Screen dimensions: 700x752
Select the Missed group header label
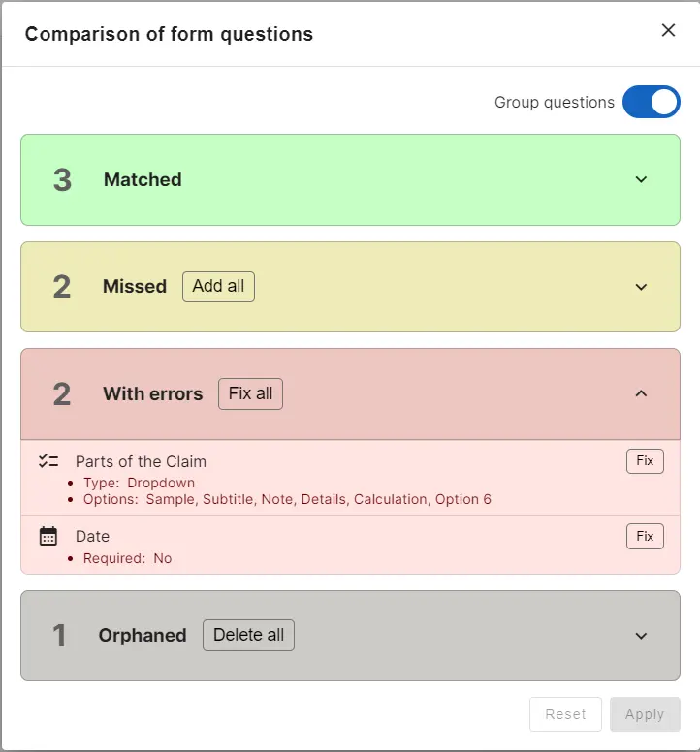point(135,287)
